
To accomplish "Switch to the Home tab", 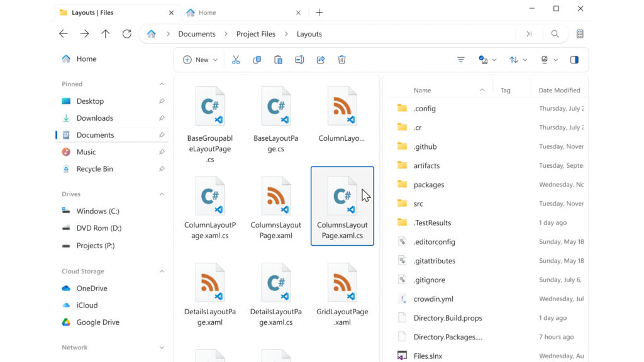I will click(244, 13).
